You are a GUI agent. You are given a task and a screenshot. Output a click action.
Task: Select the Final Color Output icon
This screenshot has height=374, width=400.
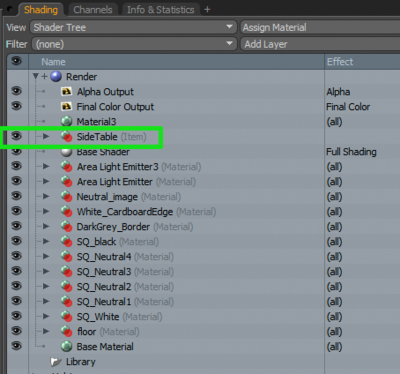coord(67,107)
